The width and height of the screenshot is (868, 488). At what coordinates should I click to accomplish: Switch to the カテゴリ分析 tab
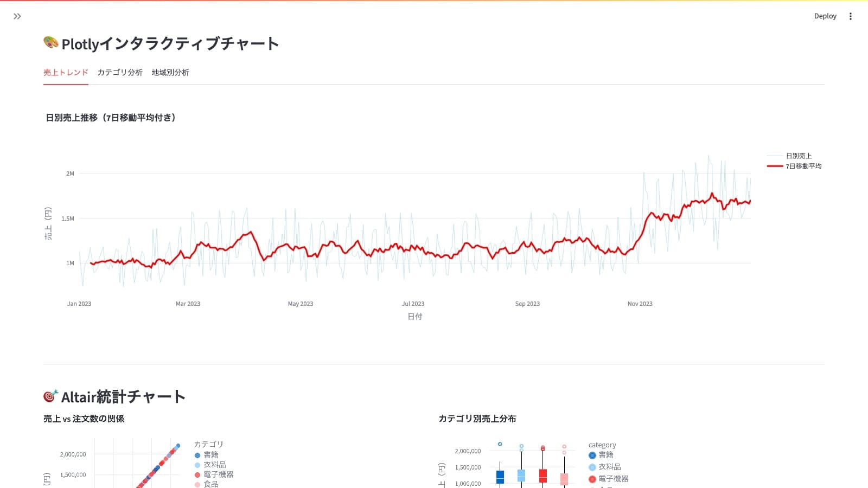120,73
